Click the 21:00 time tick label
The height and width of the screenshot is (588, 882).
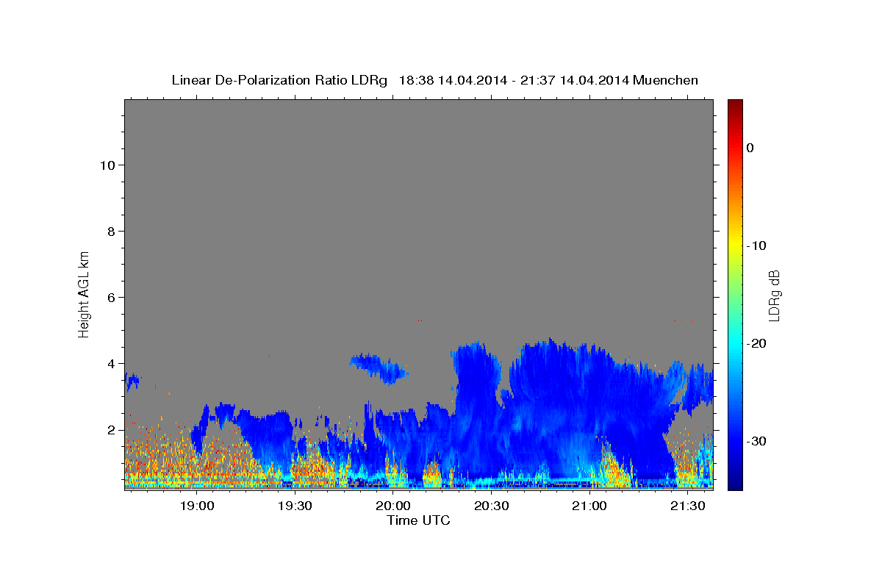point(589,506)
